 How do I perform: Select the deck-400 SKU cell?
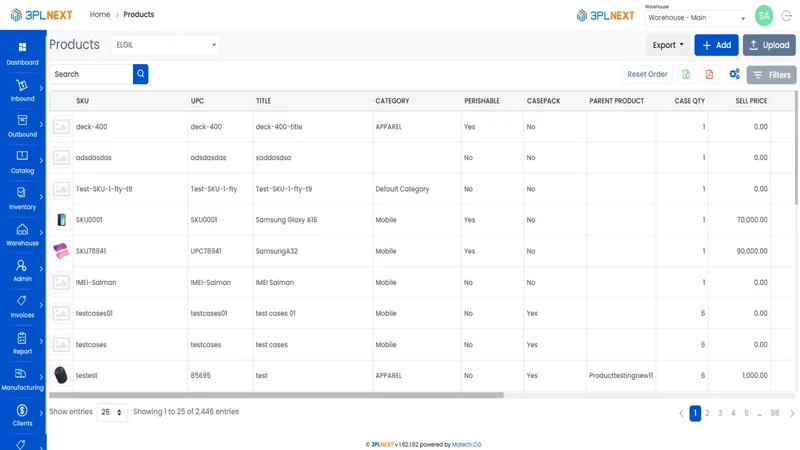pyautogui.click(x=91, y=127)
